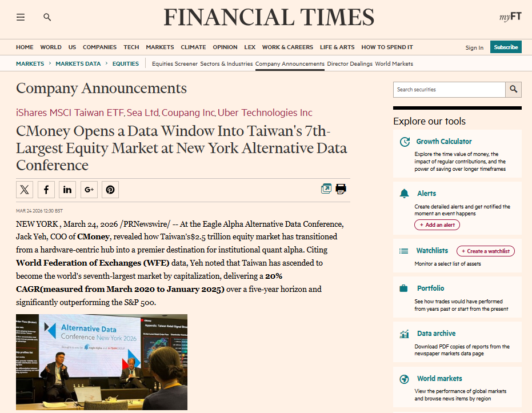Click into Search securities field
This screenshot has width=532, height=413.
tap(449, 90)
